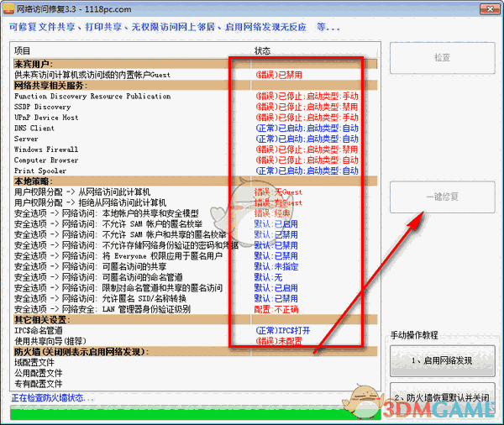The image size is (504, 425).
Task: Select 不允许 SAM 帐户和共享的匿名枚举 row
Action: click(195, 234)
